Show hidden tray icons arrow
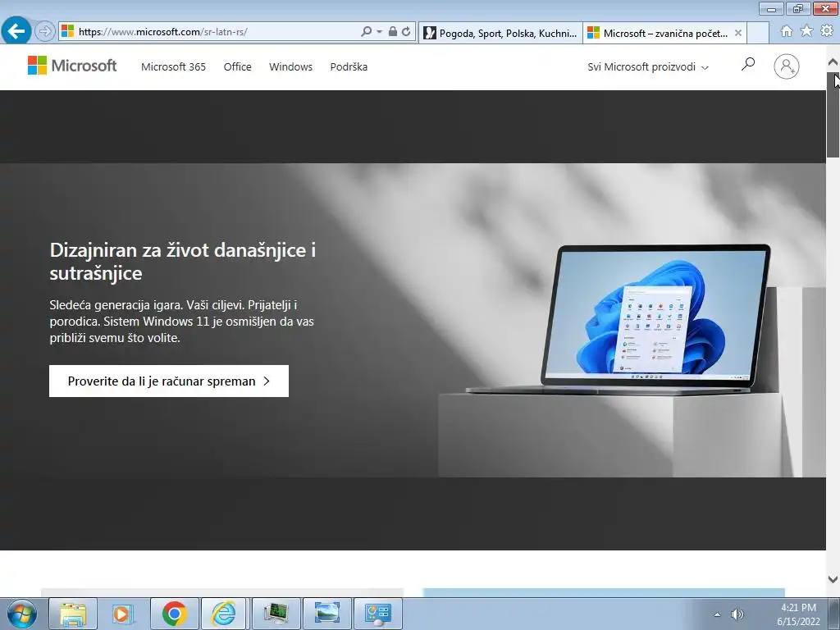Image resolution: width=840 pixels, height=630 pixels. click(x=717, y=614)
